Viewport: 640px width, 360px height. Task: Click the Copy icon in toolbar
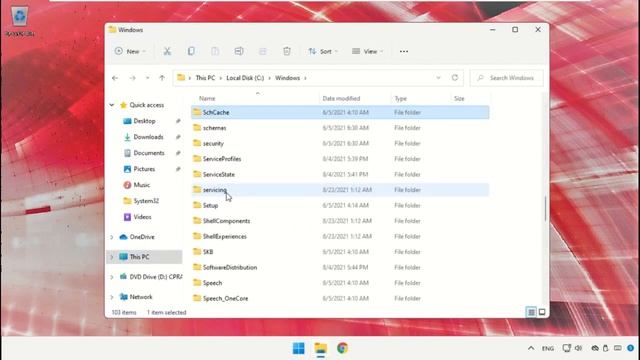tap(191, 51)
